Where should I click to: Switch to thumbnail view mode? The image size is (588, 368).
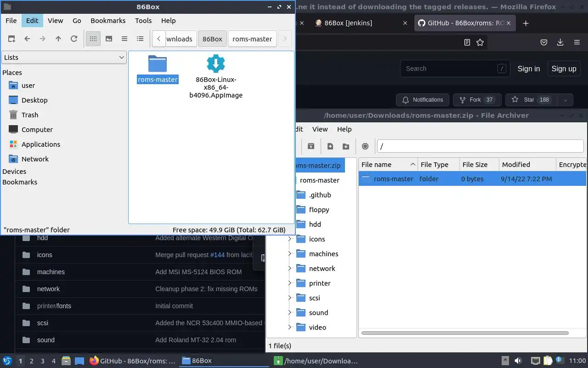tap(109, 39)
